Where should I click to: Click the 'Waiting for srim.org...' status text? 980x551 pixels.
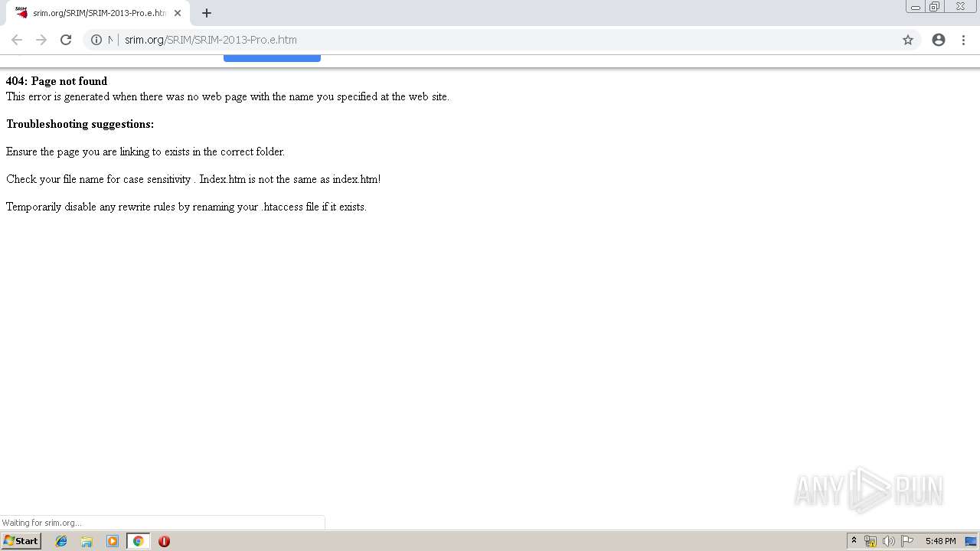(x=42, y=523)
